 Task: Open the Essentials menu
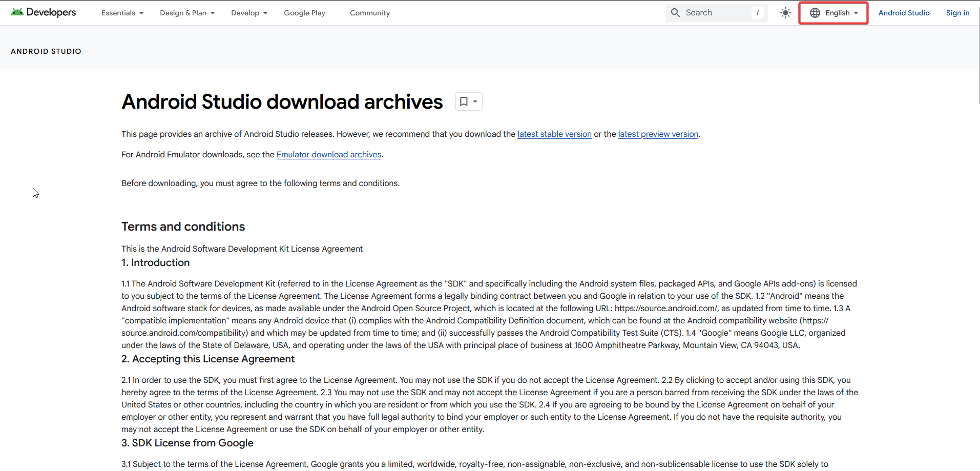tap(122, 13)
